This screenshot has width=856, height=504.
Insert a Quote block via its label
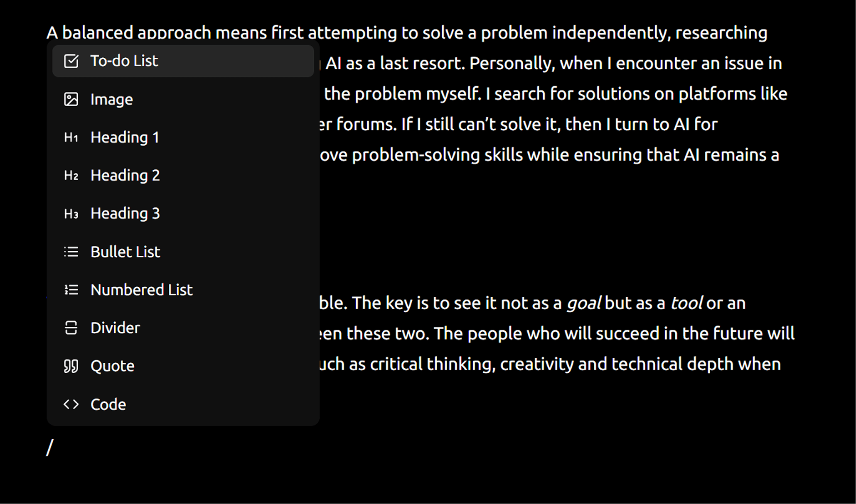click(113, 366)
